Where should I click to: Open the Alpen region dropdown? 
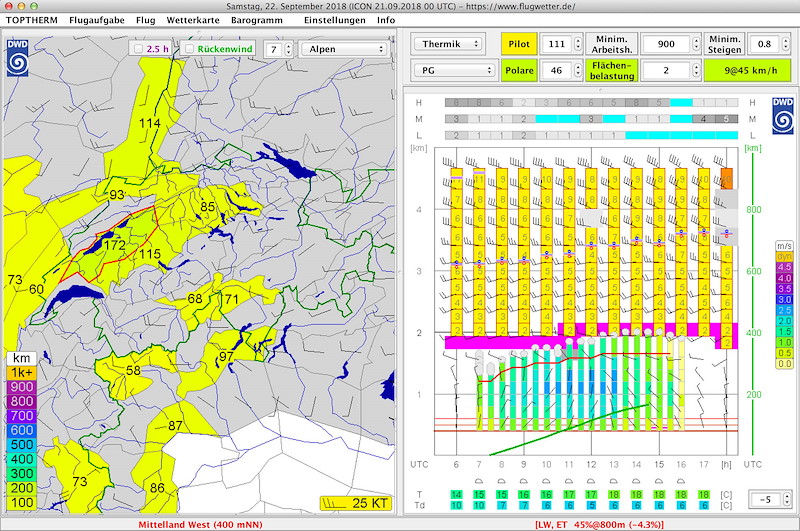click(x=344, y=49)
